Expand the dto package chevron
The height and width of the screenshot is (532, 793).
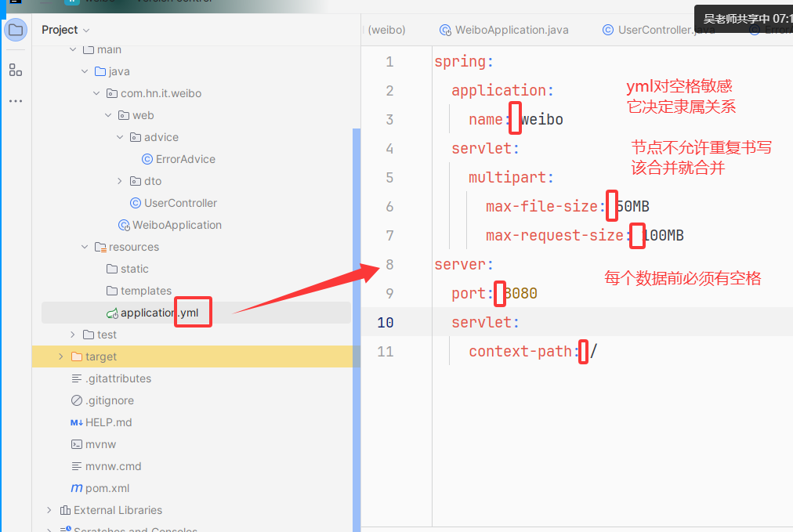(x=120, y=181)
